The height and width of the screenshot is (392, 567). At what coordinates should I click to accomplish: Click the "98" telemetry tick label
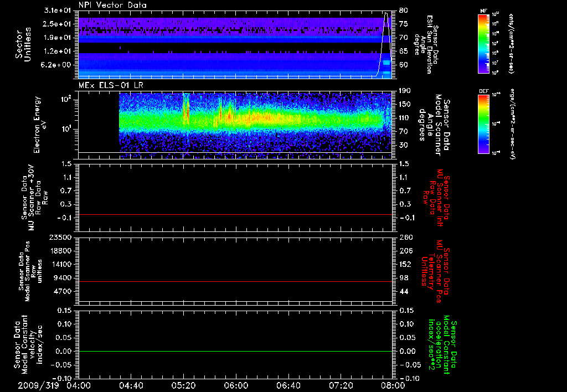click(x=404, y=278)
